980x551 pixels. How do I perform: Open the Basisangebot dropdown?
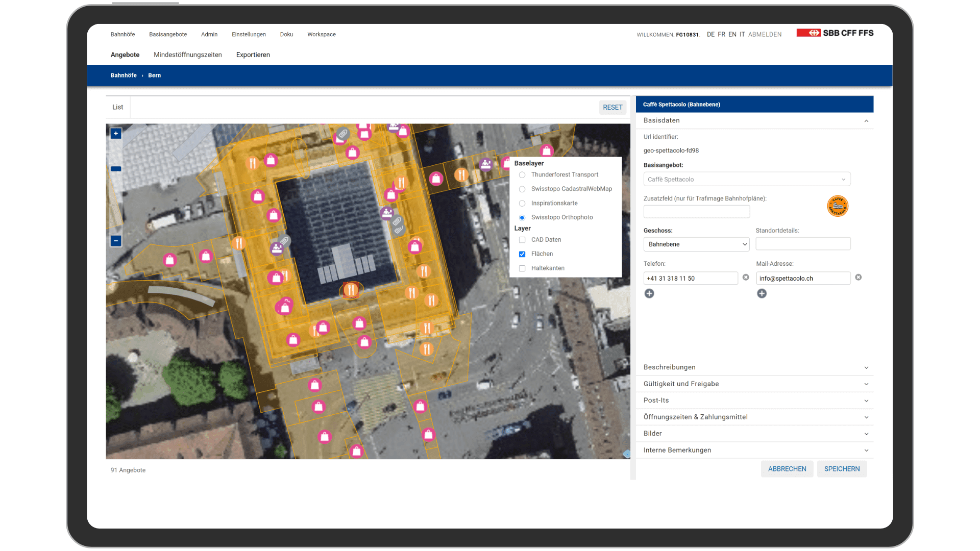pyautogui.click(x=747, y=180)
